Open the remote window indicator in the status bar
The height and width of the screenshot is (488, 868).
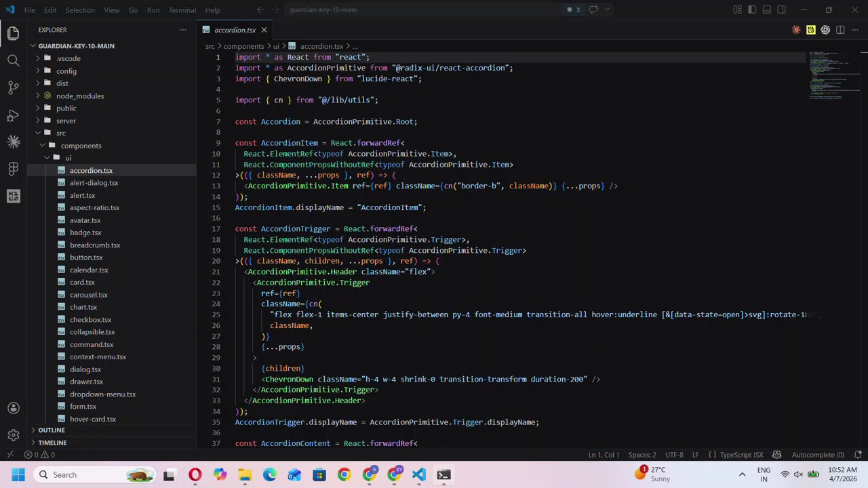click(9, 455)
